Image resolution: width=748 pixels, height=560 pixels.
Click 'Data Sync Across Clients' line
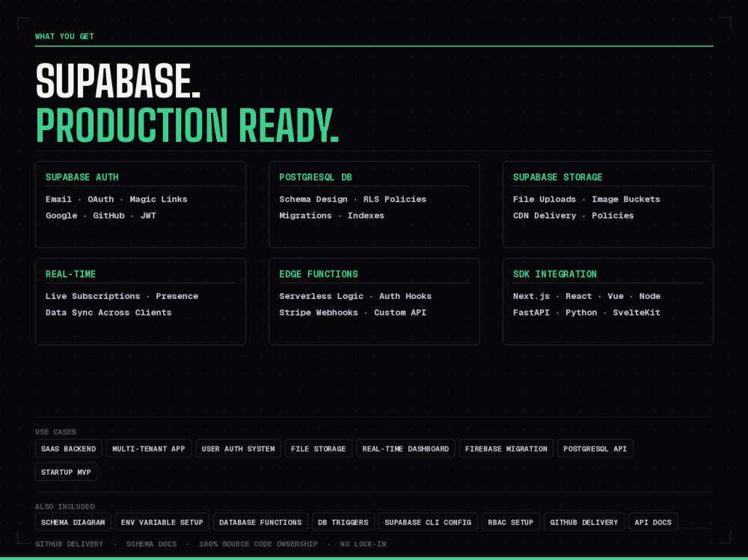(x=108, y=312)
